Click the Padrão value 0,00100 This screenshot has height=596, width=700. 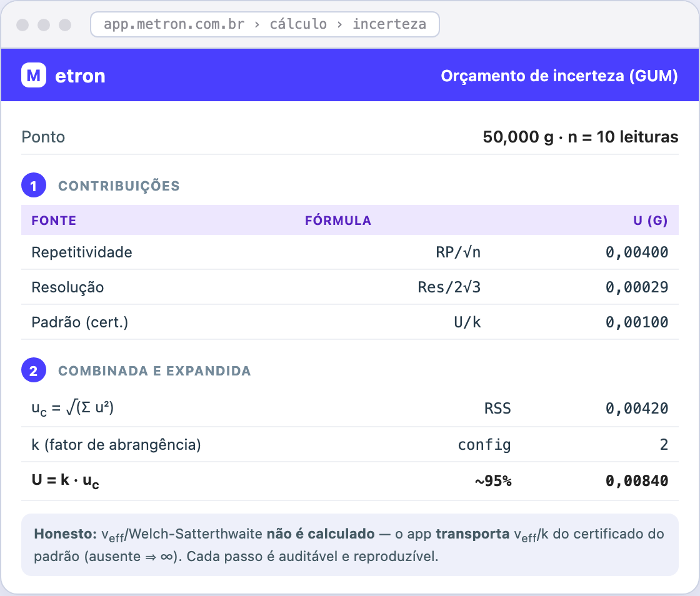click(637, 322)
